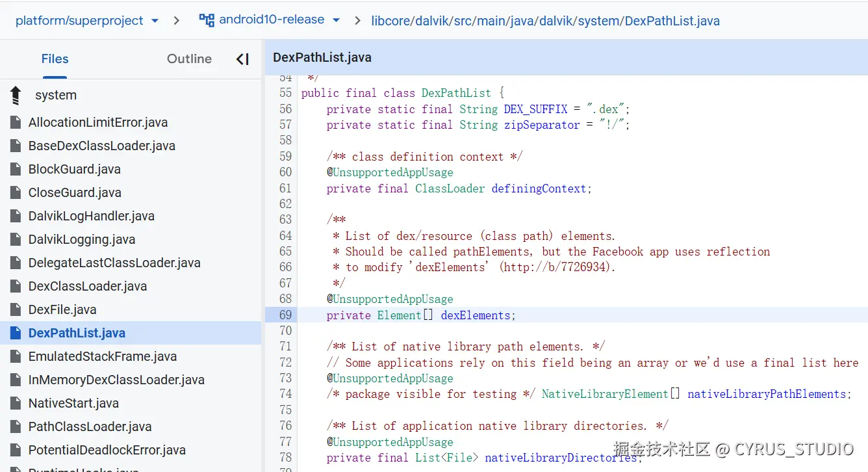The width and height of the screenshot is (868, 472).
Task: Click the file icon next to AllocationLimitError.java
Action: tap(16, 122)
